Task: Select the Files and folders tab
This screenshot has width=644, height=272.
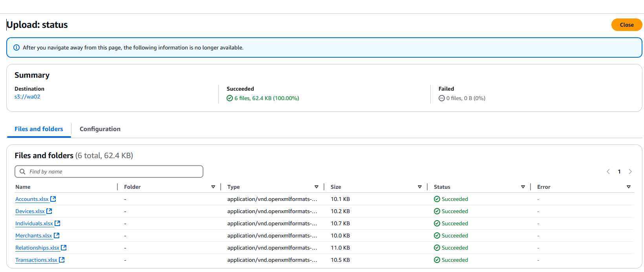Action: pos(39,129)
